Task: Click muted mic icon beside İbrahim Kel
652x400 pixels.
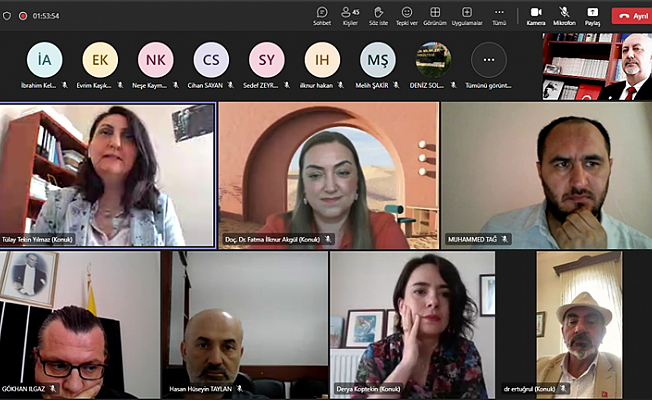Action: point(64,85)
